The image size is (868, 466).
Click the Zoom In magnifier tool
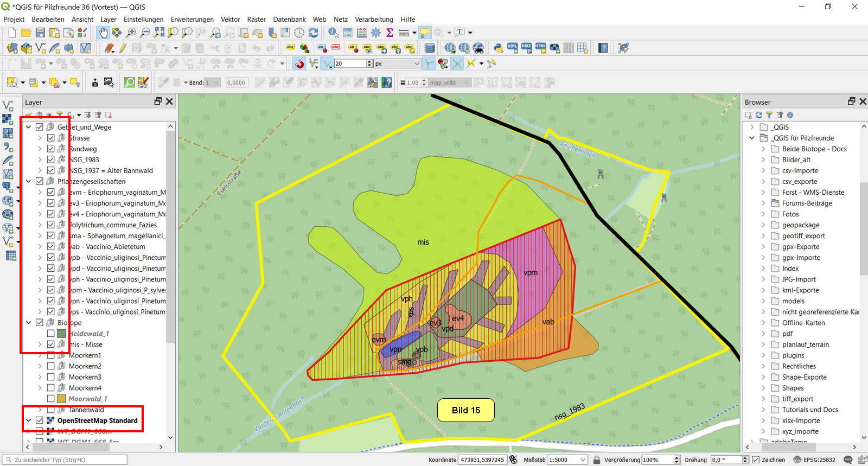[x=131, y=33]
